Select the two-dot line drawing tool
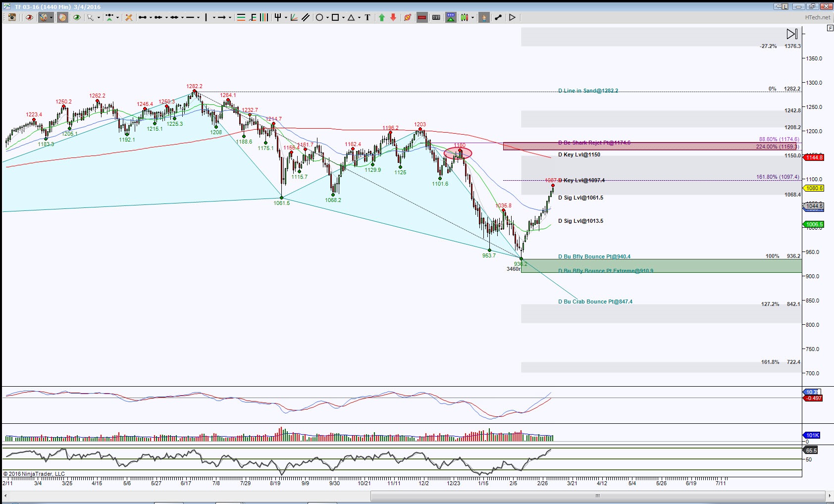This screenshot has height=504, width=834. click(x=143, y=17)
